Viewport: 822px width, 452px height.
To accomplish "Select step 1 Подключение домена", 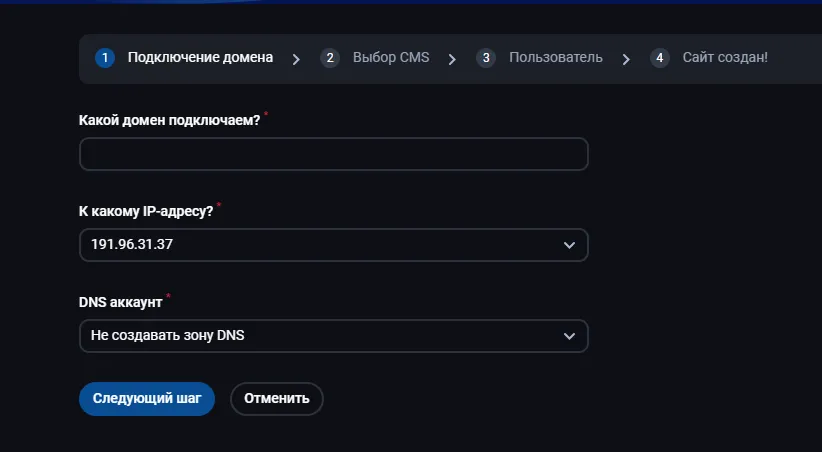I will pyautogui.click(x=184, y=58).
